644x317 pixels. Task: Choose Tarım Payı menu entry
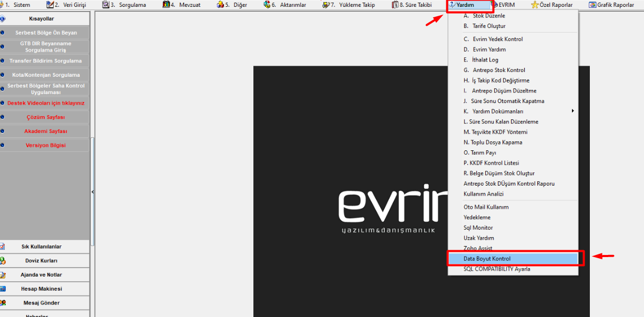[513, 153]
